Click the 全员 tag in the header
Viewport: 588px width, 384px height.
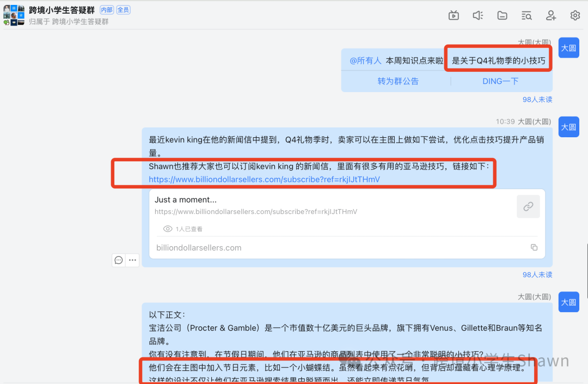[123, 10]
